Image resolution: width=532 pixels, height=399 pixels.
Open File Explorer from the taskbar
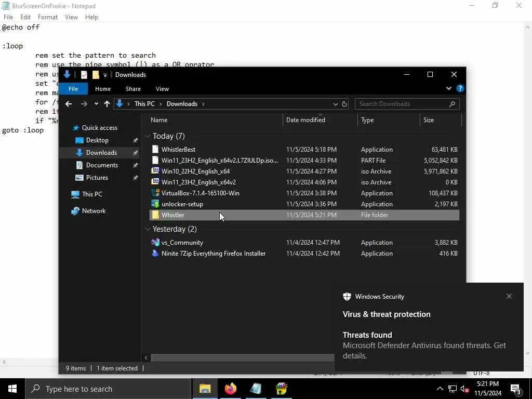205,389
